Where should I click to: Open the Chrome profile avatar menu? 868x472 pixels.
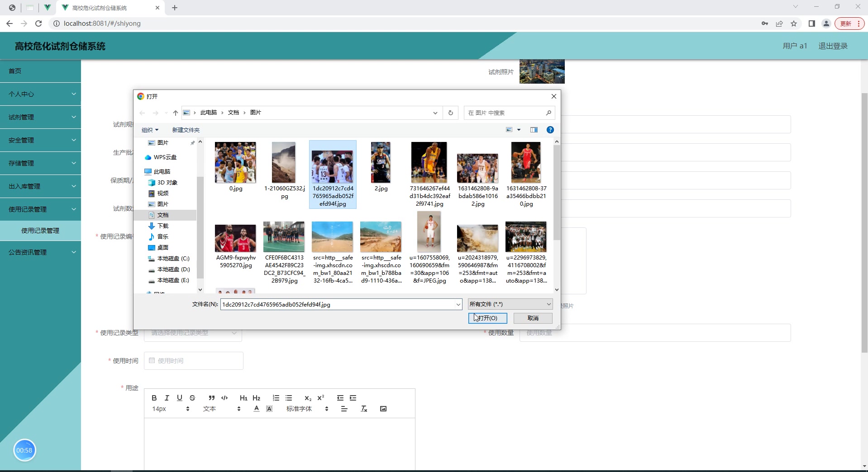click(x=826, y=24)
